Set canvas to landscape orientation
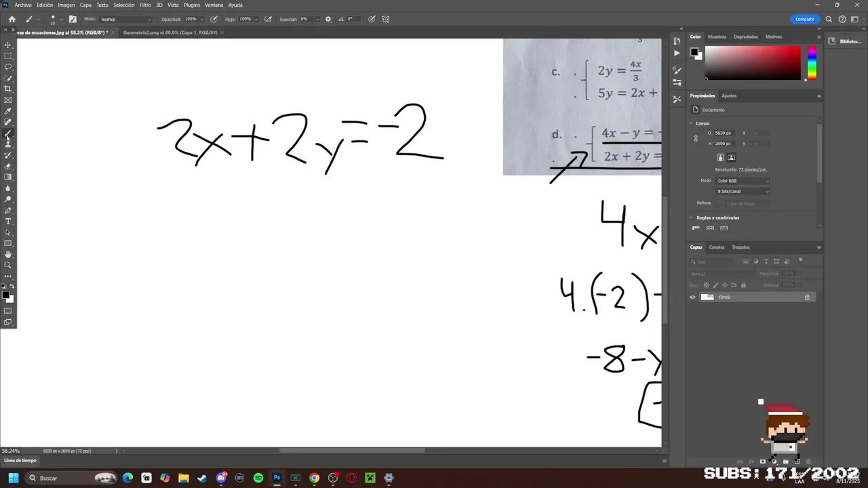This screenshot has height=488, width=868. (x=731, y=157)
